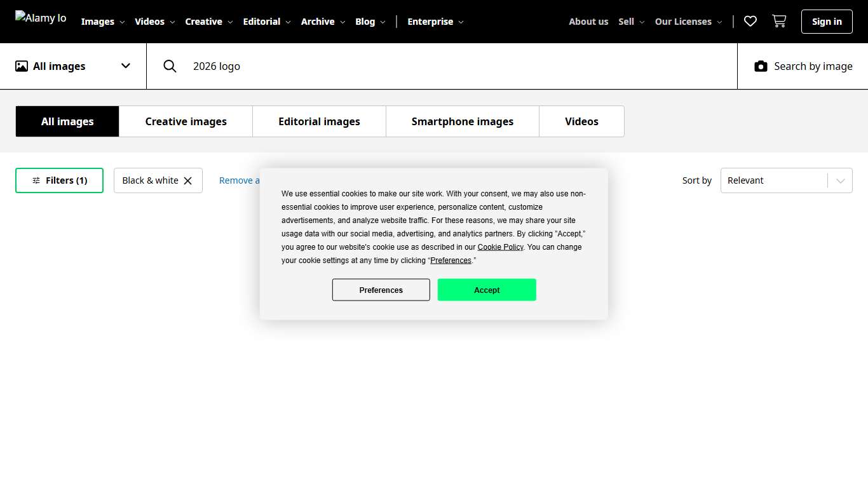Select the Videos tab
The image size is (868, 488).
[x=581, y=121]
